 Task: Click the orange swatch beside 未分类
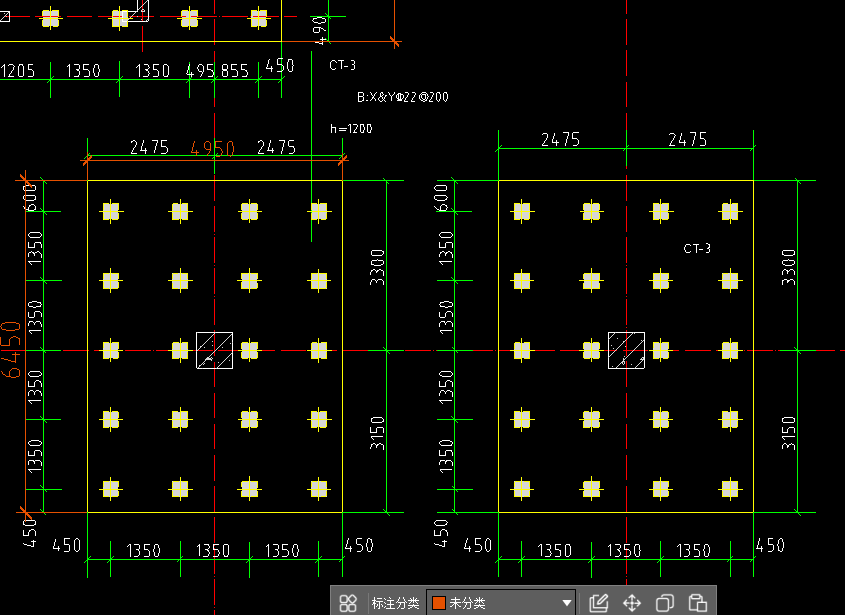[439, 603]
